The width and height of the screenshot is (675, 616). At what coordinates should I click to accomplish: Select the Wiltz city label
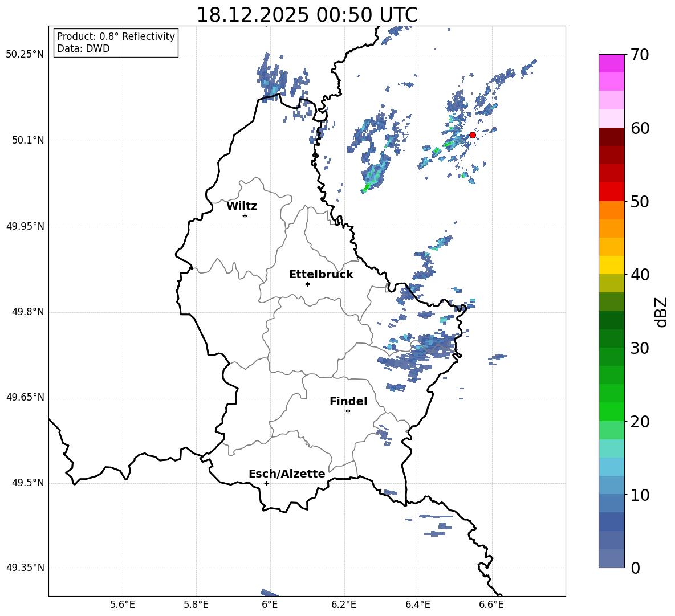tap(242, 206)
